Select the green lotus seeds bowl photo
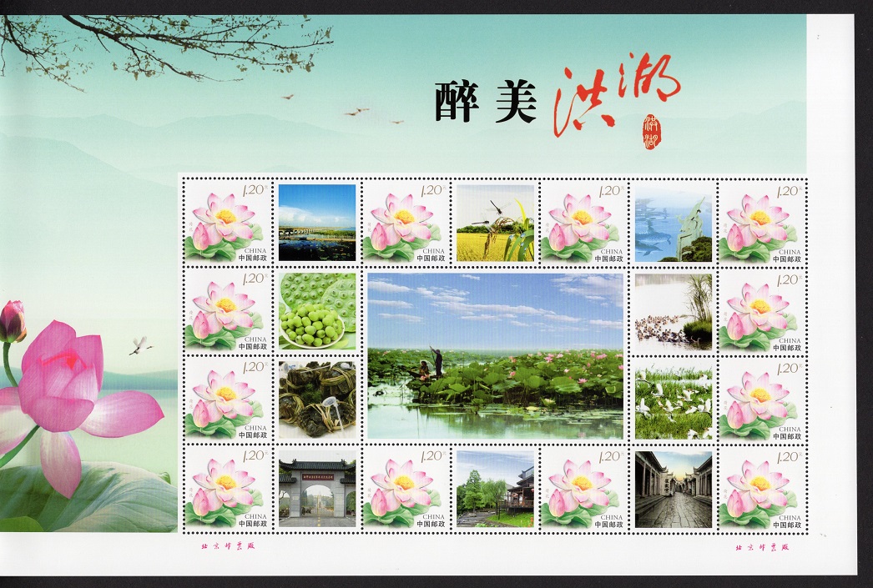The height and width of the screenshot is (588, 873). [316, 311]
